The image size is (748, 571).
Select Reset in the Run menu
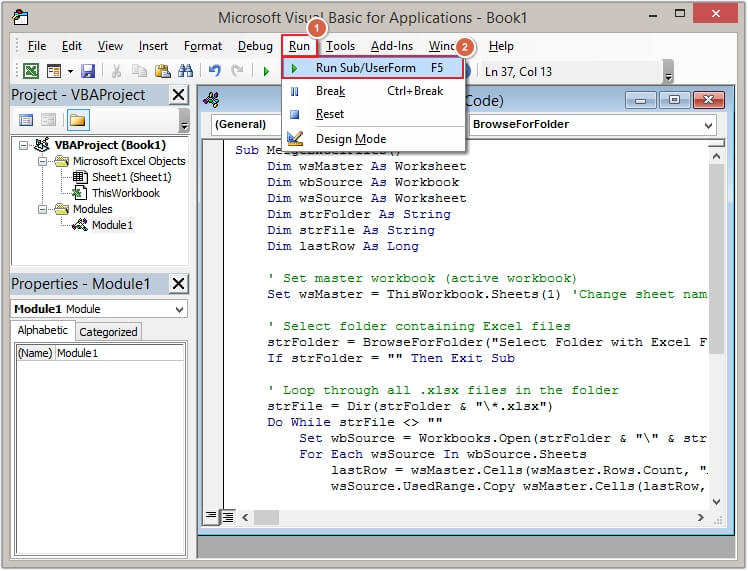pyautogui.click(x=330, y=114)
